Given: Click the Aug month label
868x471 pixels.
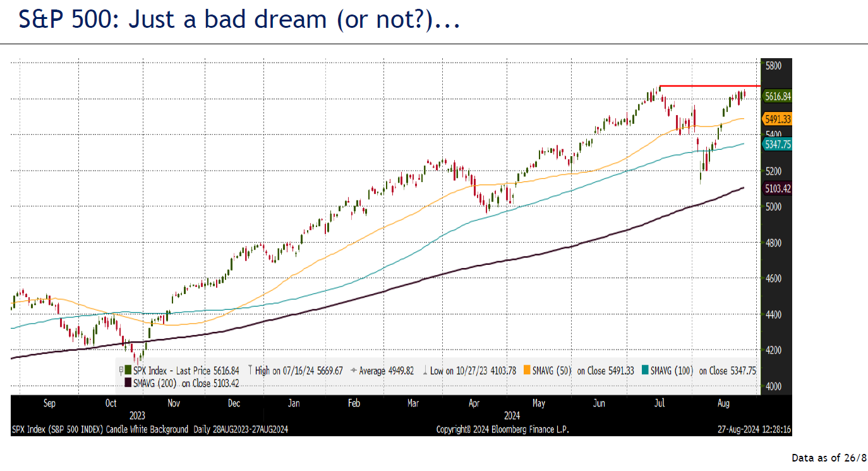Looking at the screenshot, I should (x=724, y=403).
